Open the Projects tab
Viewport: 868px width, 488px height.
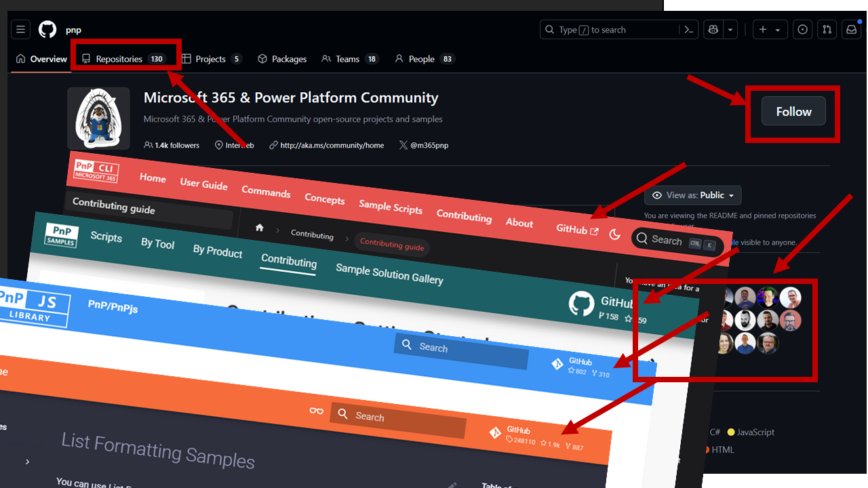click(x=212, y=59)
